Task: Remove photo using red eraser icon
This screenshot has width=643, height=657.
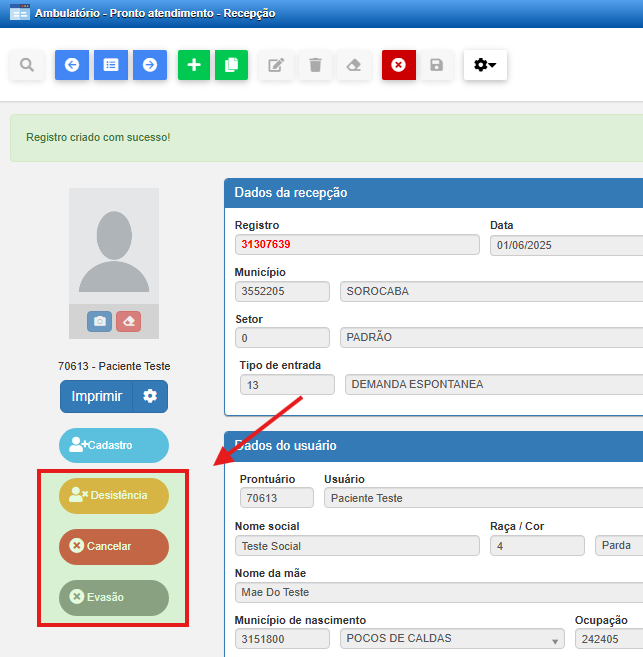Action: click(128, 321)
